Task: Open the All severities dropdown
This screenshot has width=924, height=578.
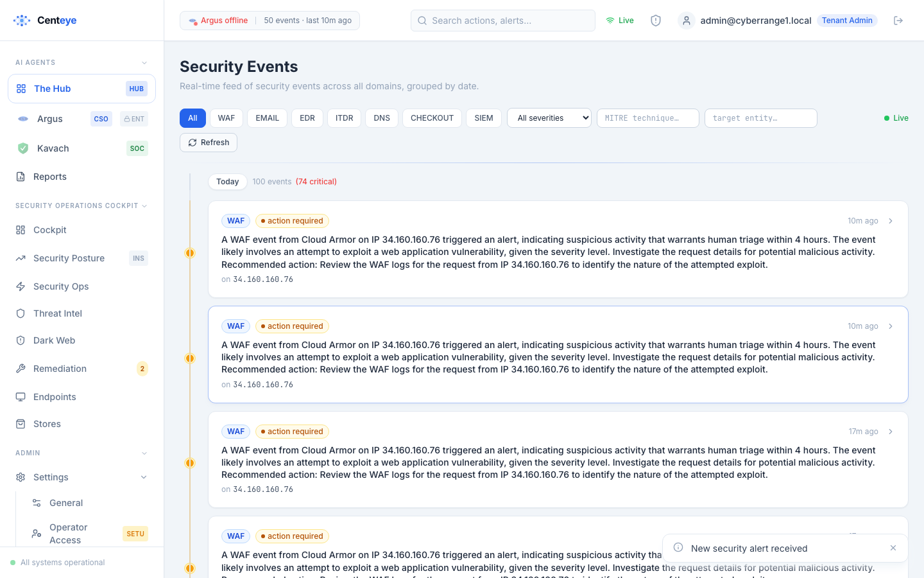Action: (549, 118)
